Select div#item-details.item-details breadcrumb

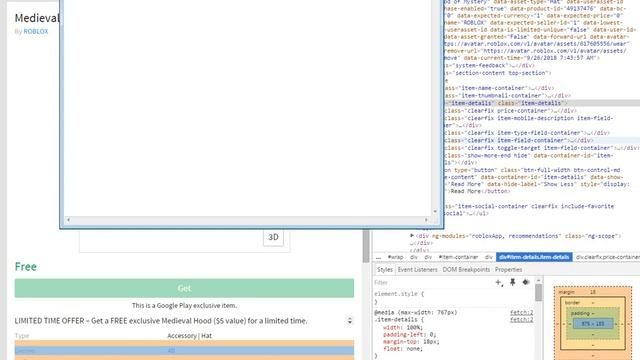point(534,257)
